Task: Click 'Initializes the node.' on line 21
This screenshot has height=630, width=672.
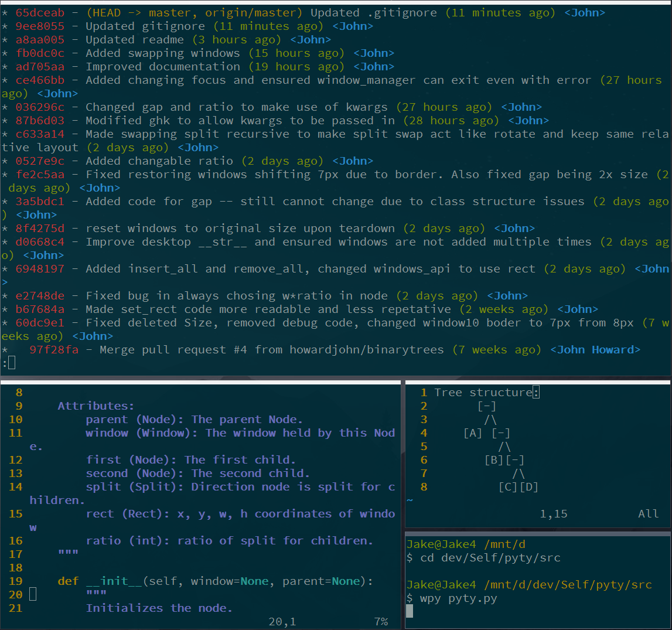Action: point(159,608)
